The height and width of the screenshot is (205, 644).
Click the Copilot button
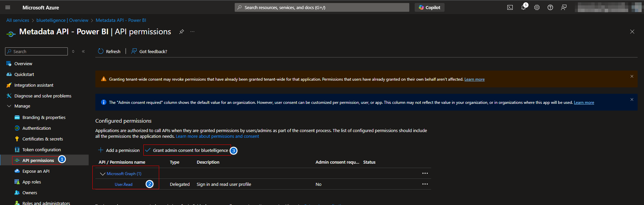coord(429,7)
